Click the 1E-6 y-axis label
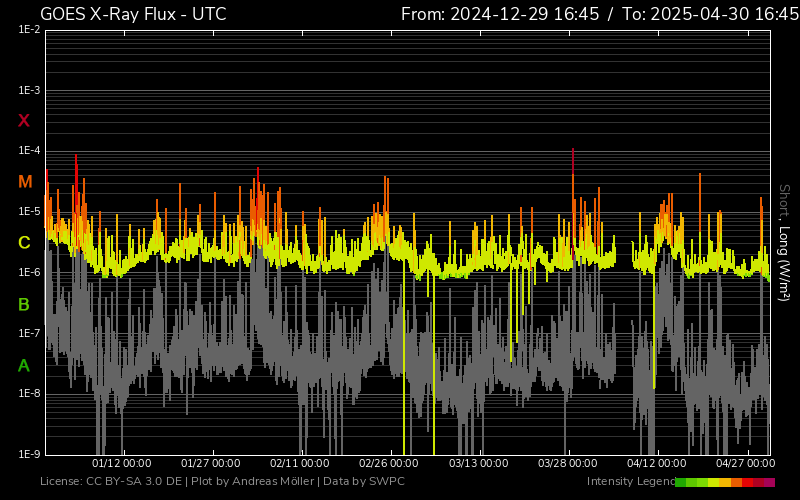Viewport: 800px width, 500px height. click(x=30, y=272)
